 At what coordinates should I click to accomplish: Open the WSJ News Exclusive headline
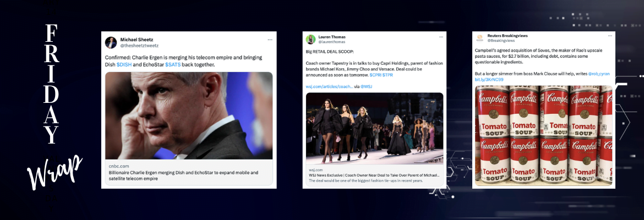point(374,175)
